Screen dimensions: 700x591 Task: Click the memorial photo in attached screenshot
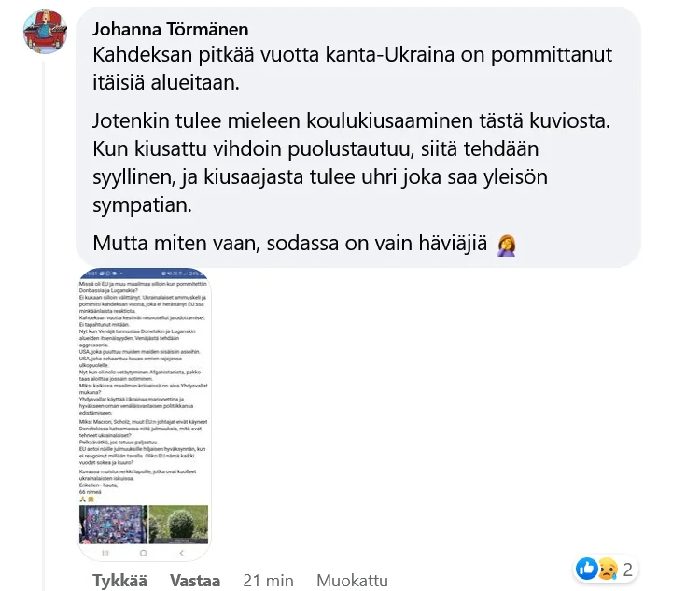pos(113,525)
